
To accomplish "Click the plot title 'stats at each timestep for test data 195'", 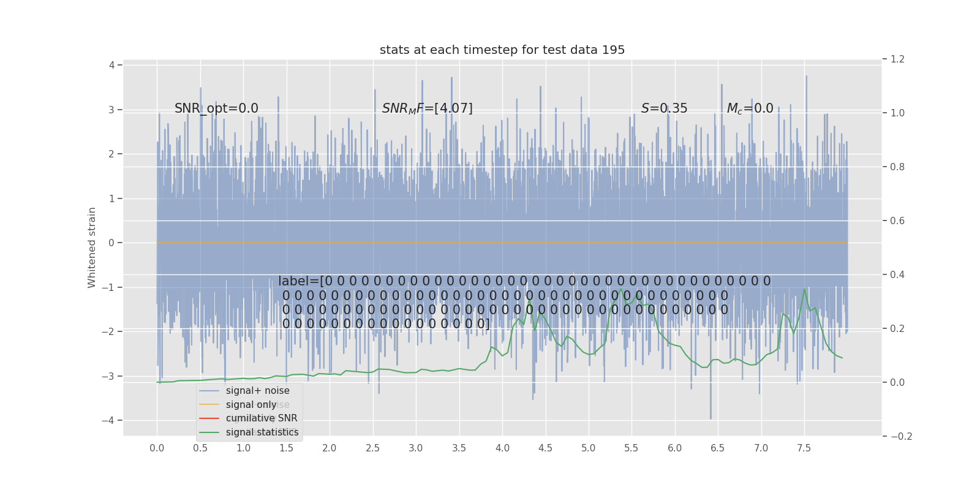I will coord(502,50).
